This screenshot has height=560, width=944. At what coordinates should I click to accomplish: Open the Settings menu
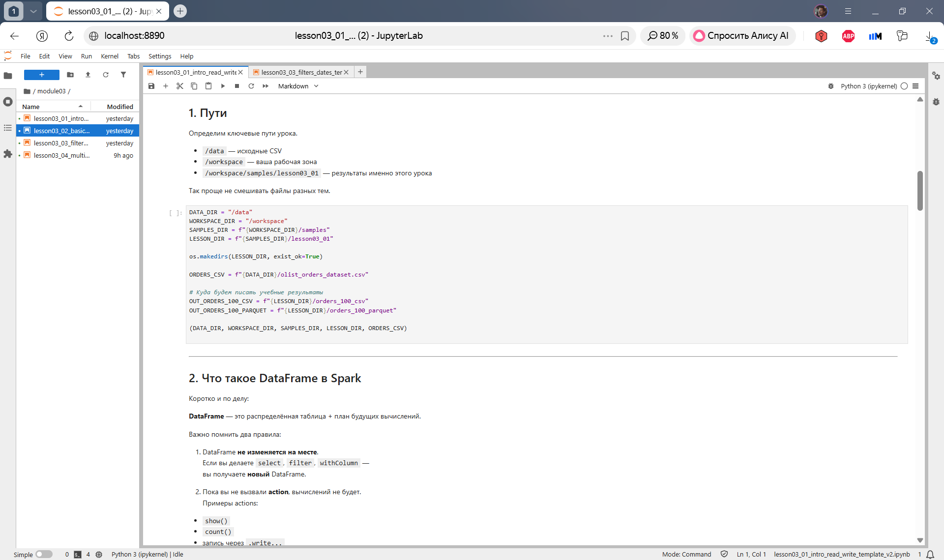(160, 56)
